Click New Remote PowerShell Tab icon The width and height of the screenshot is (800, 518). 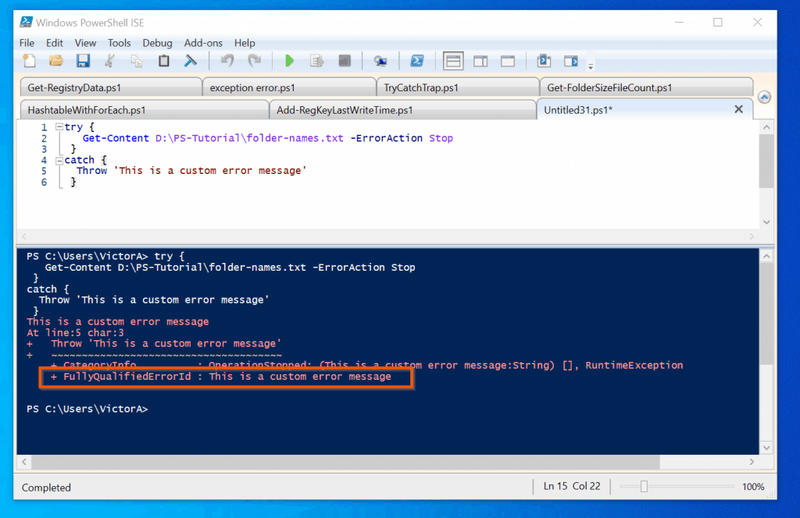pyautogui.click(x=380, y=61)
